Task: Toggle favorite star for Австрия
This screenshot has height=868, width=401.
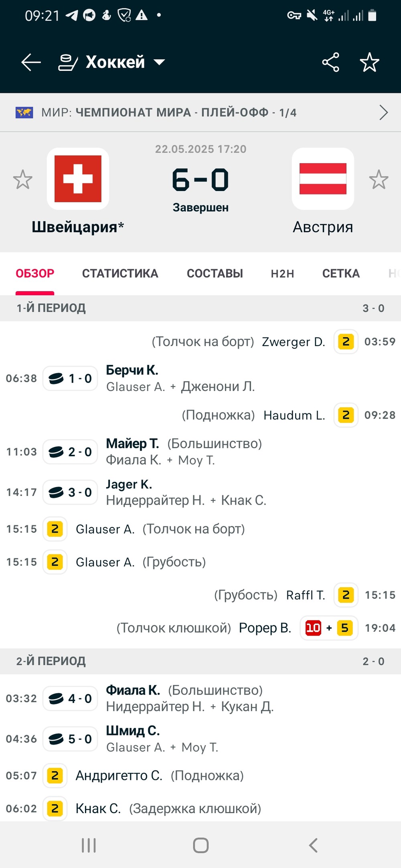Action: click(x=379, y=179)
